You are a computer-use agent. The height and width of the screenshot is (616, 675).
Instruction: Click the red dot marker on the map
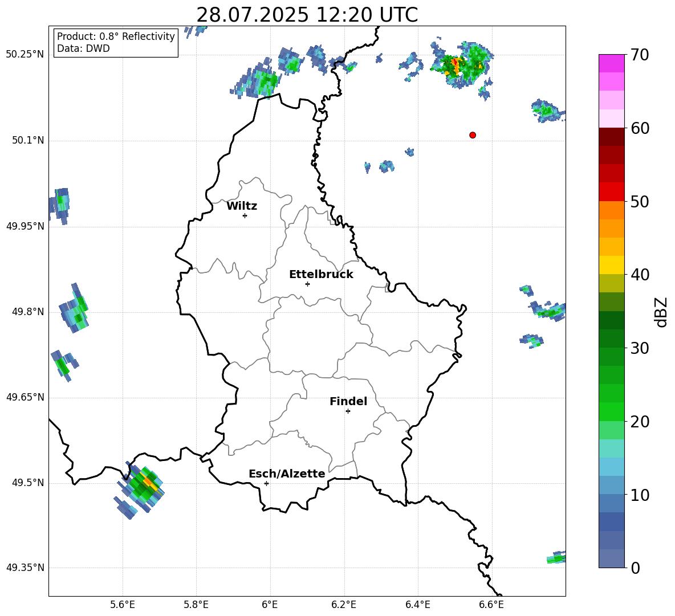click(473, 135)
